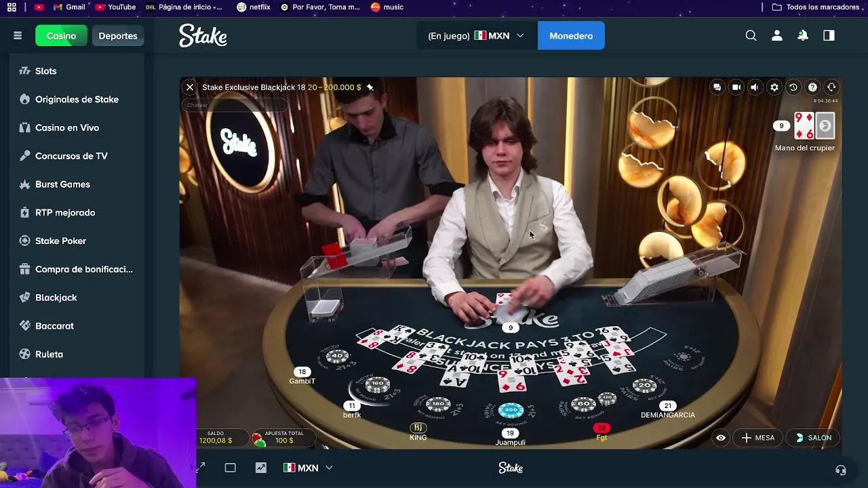This screenshot has height=488, width=868.
Task: Open the notifications bell icon
Action: 803,36
